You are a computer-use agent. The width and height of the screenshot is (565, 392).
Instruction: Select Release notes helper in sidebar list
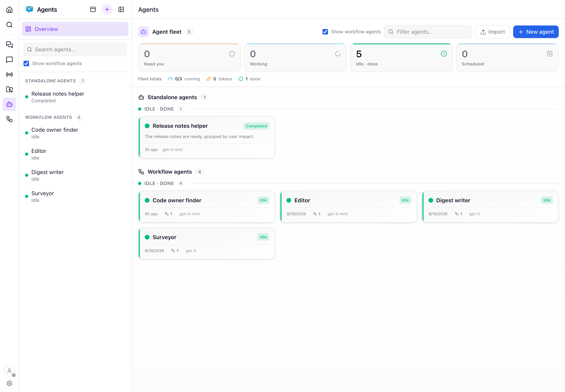pos(75,97)
